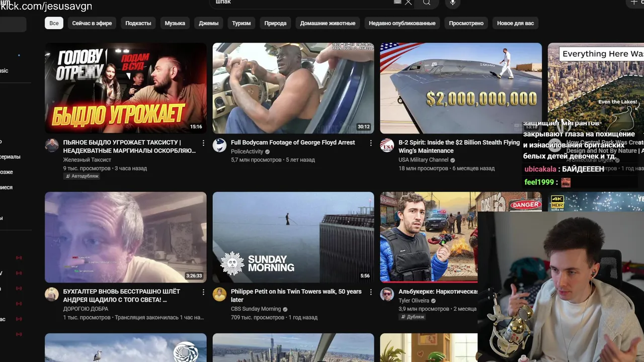Click the 'Дубляж' badge under the Tyler Oliveira video
This screenshot has width=644, height=362.
tap(413, 317)
